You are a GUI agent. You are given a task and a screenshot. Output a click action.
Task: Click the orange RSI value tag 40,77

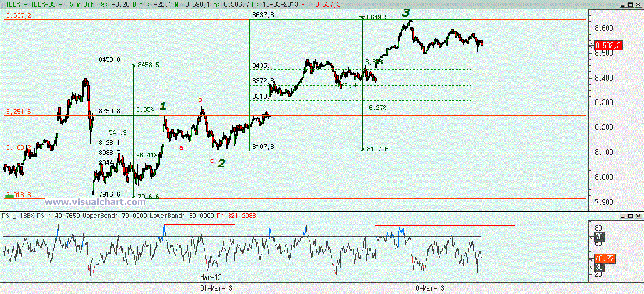[x=605, y=258]
